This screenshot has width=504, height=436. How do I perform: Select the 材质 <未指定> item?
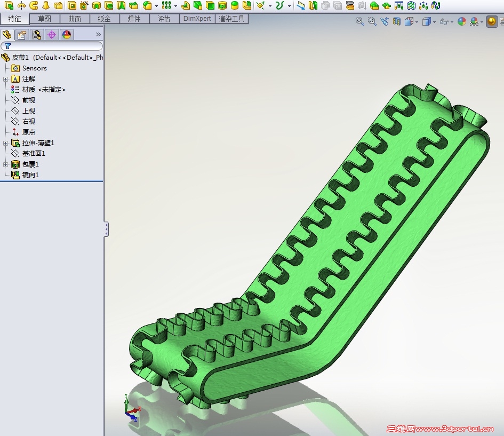pos(38,90)
